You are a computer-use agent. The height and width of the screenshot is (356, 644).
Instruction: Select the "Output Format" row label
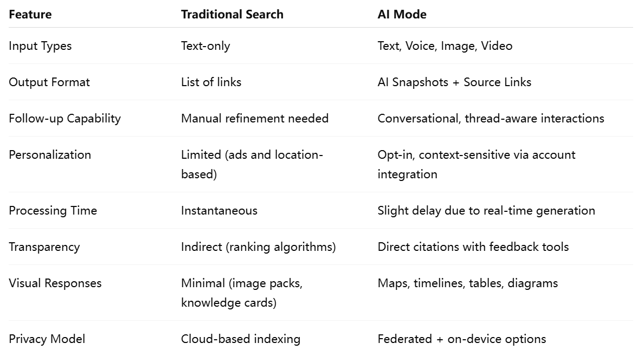pos(49,82)
